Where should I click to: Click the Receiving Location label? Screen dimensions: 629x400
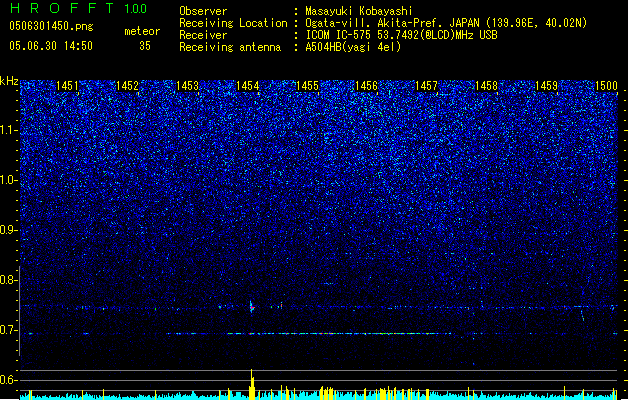pyautogui.click(x=233, y=23)
